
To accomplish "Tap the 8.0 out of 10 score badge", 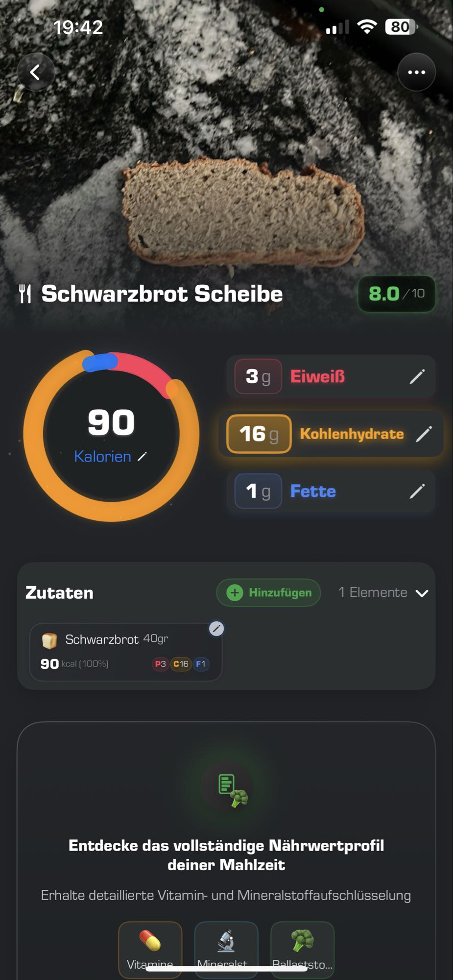I will coord(396,293).
